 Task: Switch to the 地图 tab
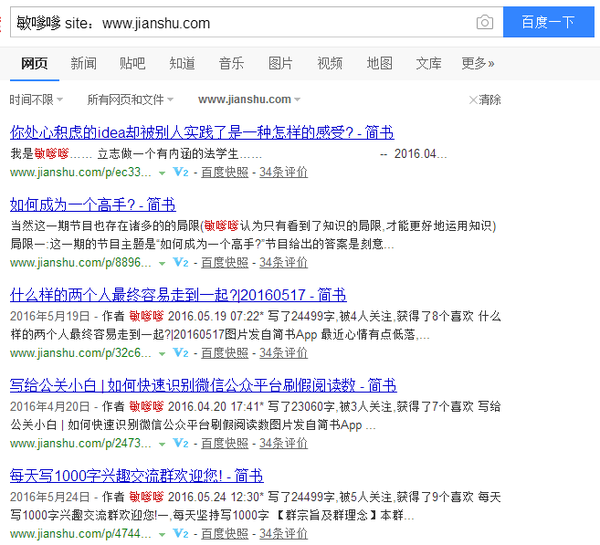point(379,63)
